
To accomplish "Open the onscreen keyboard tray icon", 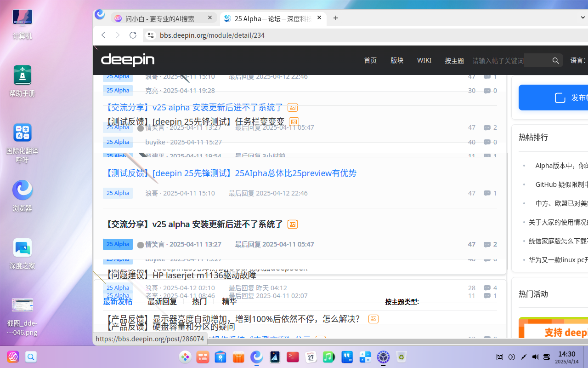I will tap(500, 357).
